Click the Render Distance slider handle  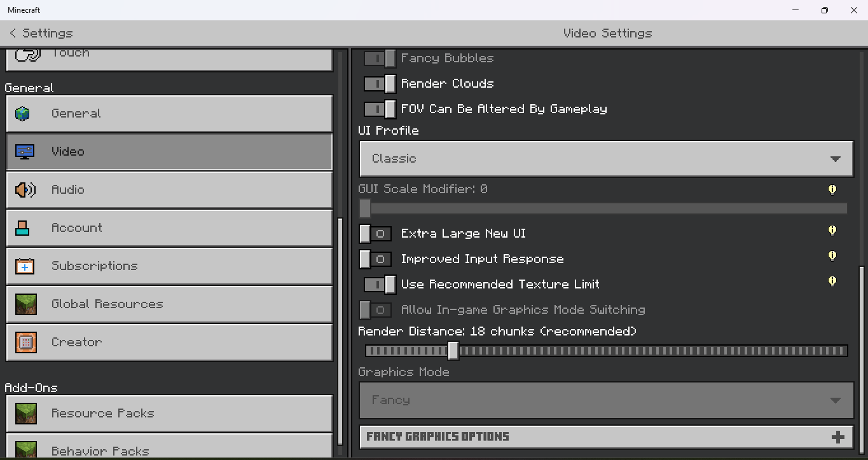(453, 351)
